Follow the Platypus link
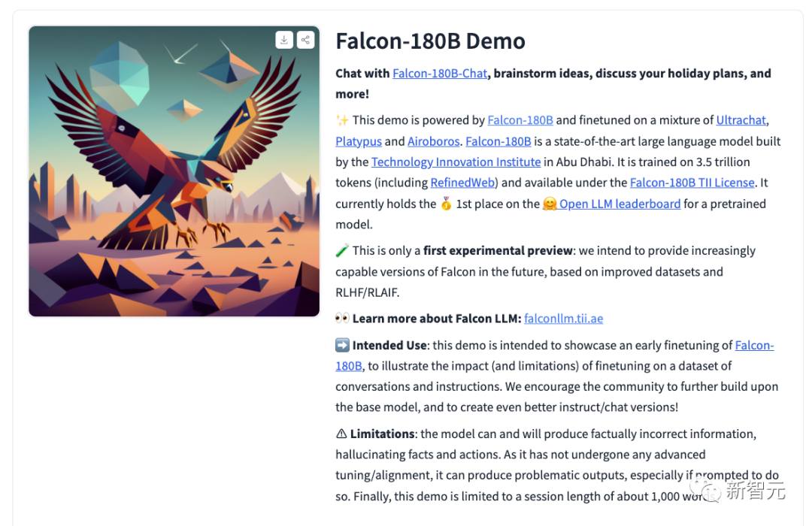This screenshot has width=812, height=526. click(359, 141)
